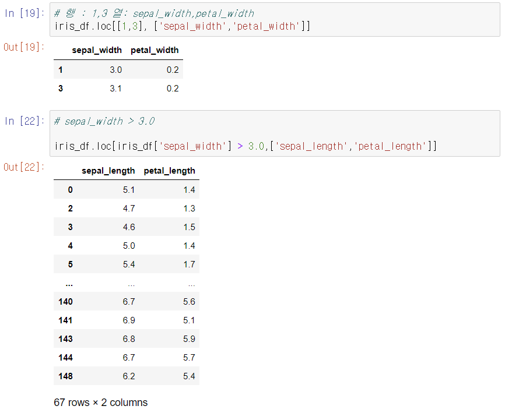Select the In [19] prompt label
Viewport: 505px width, 420px height.
coord(24,13)
